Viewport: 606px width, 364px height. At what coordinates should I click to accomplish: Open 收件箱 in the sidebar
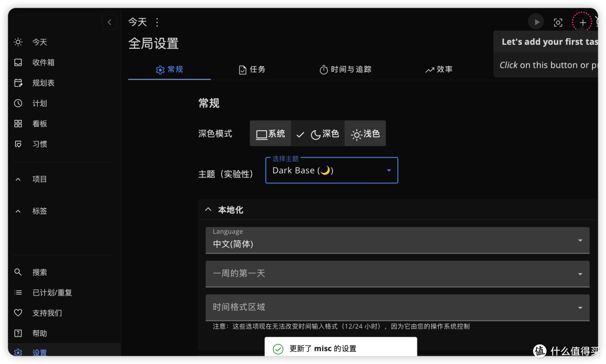tap(43, 62)
